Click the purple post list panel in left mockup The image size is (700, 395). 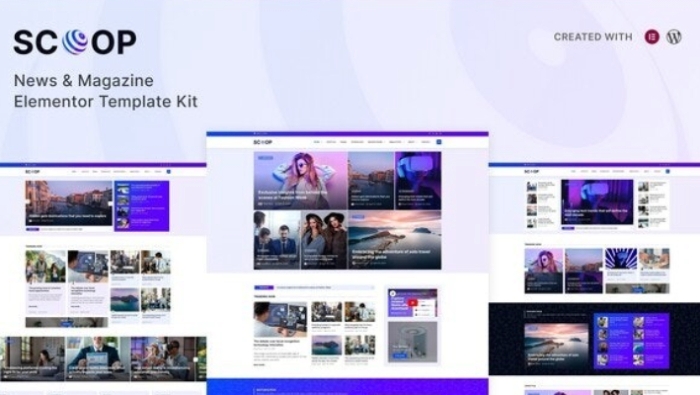[142, 206]
